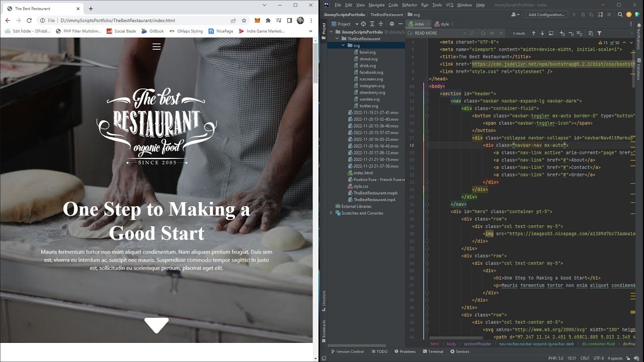
Task: Open GMaps Styling bookmark
Action: tap(186, 31)
